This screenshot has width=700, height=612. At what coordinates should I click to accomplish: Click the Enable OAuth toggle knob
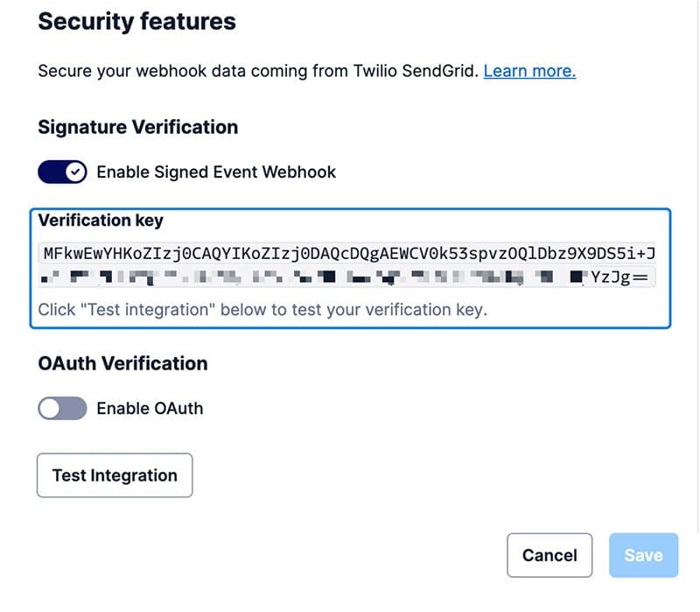51,408
